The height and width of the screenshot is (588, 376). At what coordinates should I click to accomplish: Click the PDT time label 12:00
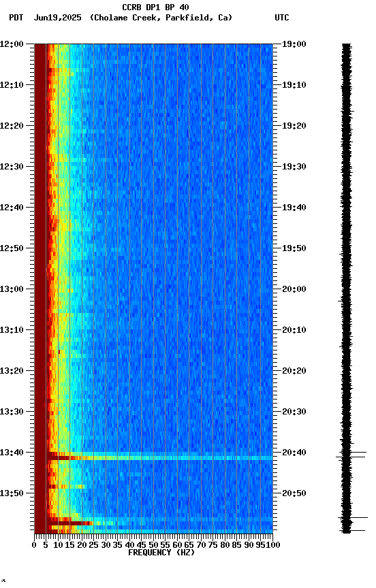click(x=12, y=44)
